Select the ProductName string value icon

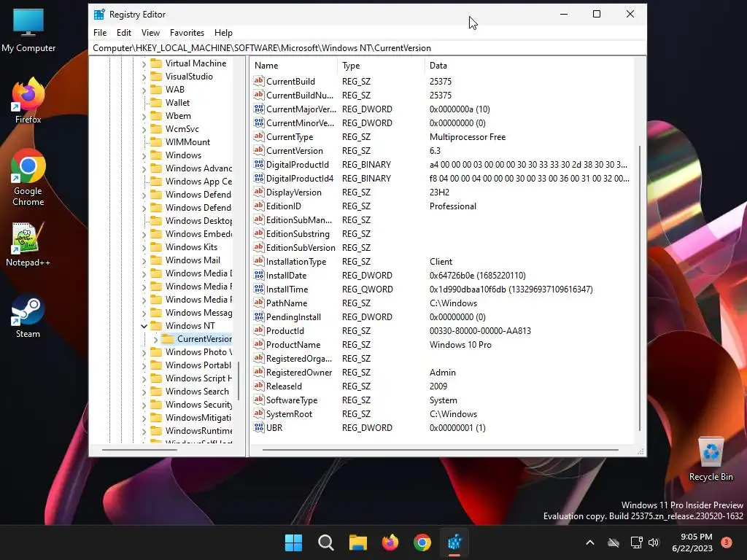259,344
